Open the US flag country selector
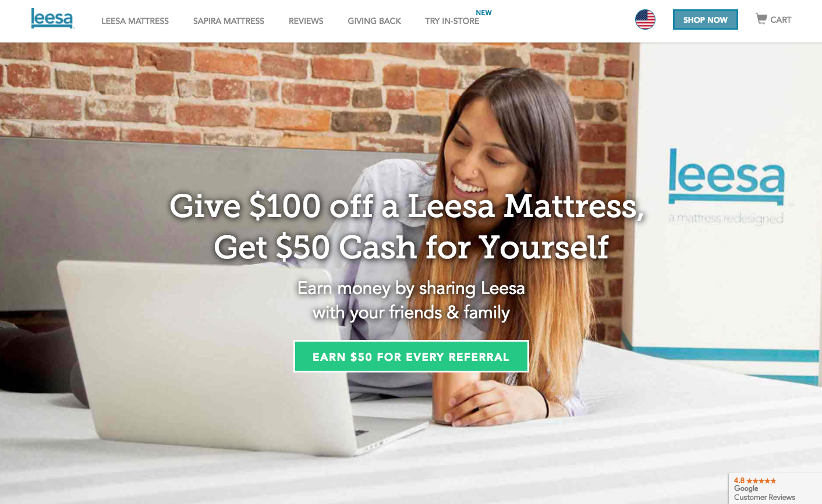This screenshot has width=822, height=504. [645, 20]
